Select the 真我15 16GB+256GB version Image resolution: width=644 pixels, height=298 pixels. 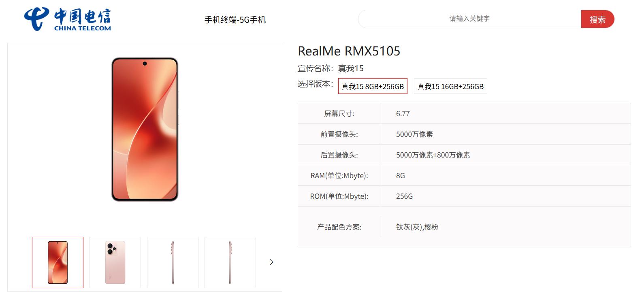[450, 86]
